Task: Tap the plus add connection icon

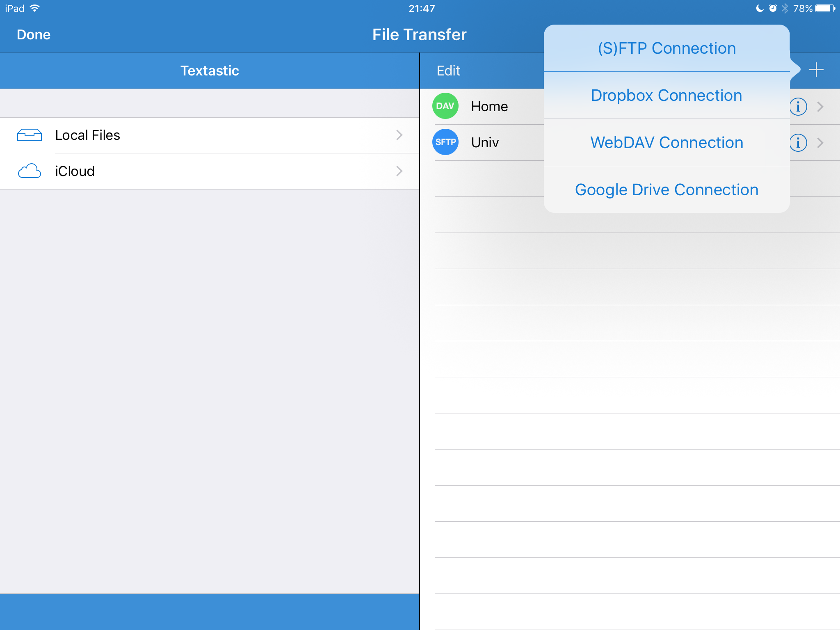Action: coord(816,70)
